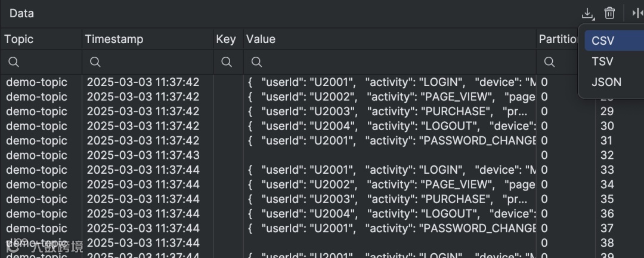This screenshot has width=644, height=258.
Task: Select the first demo-topic row with U2001 LOGIN
Action: (x=36, y=82)
